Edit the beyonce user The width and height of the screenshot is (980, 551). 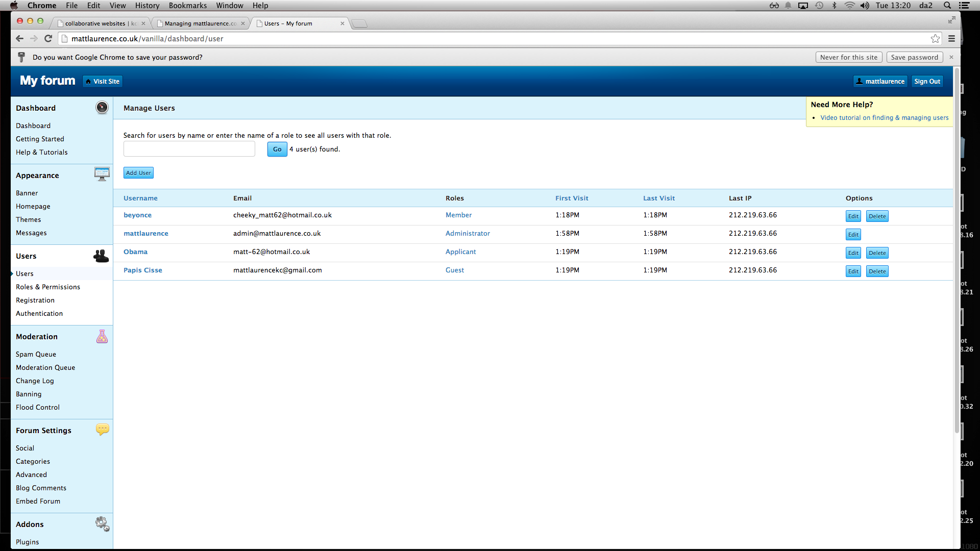853,216
